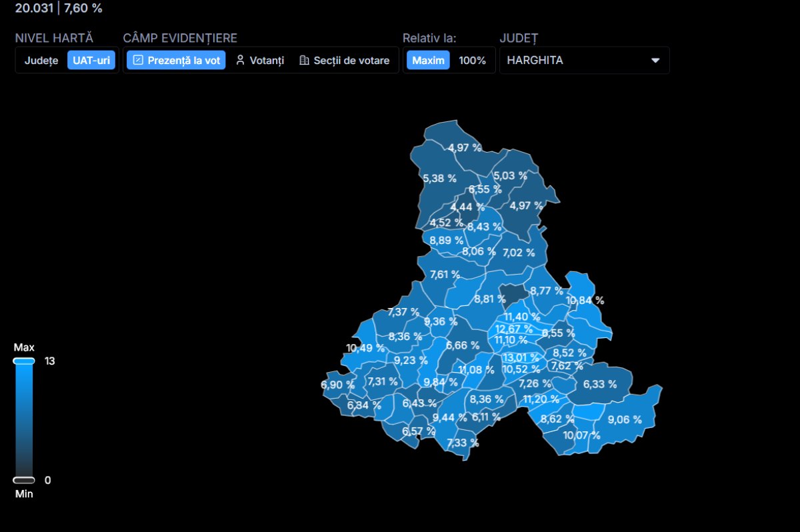Screen dimensions: 800x532
Task: Click the Prezență la vot chart icon
Action: [138, 60]
